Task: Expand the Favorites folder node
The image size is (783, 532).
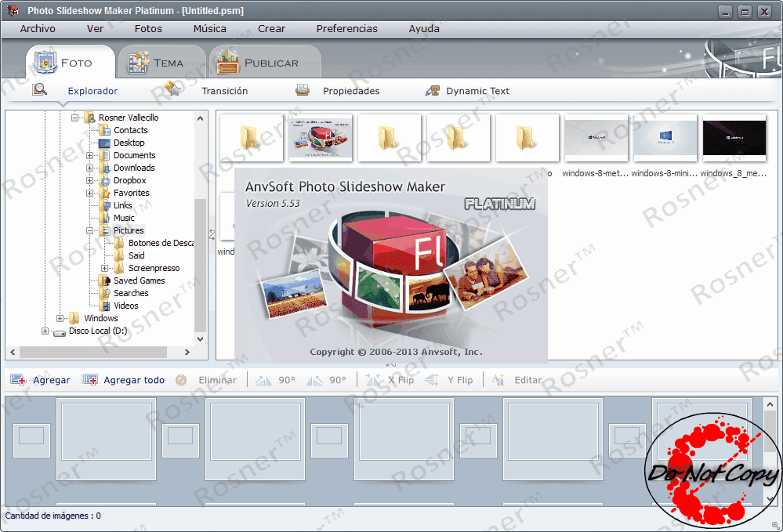Action: pyautogui.click(x=89, y=193)
